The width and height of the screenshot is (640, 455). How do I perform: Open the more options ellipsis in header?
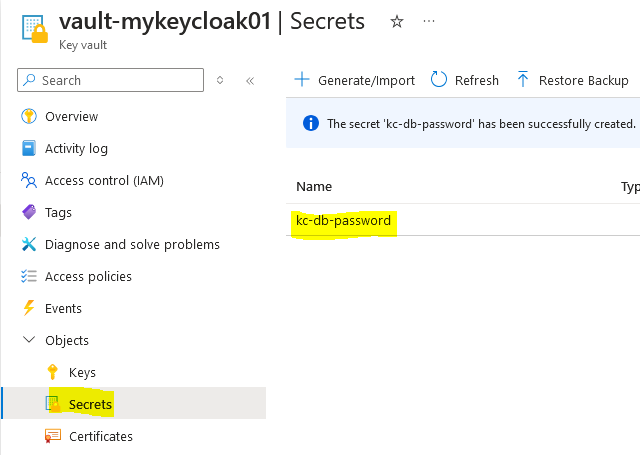(429, 22)
